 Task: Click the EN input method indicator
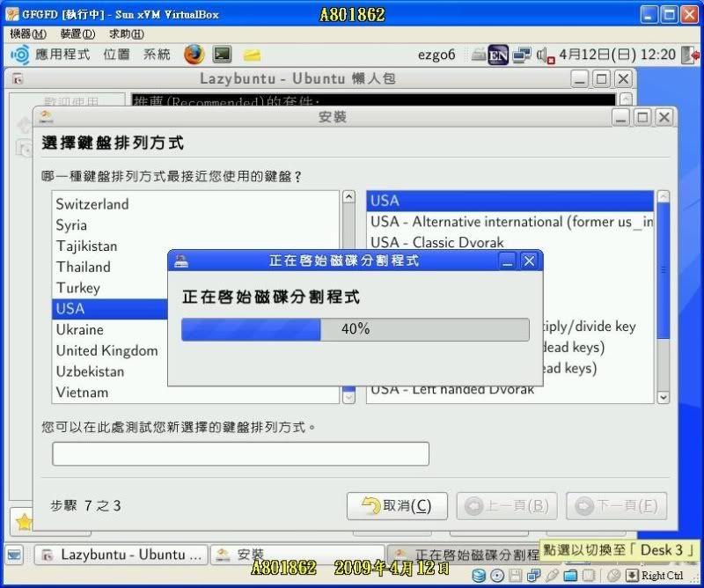498,55
